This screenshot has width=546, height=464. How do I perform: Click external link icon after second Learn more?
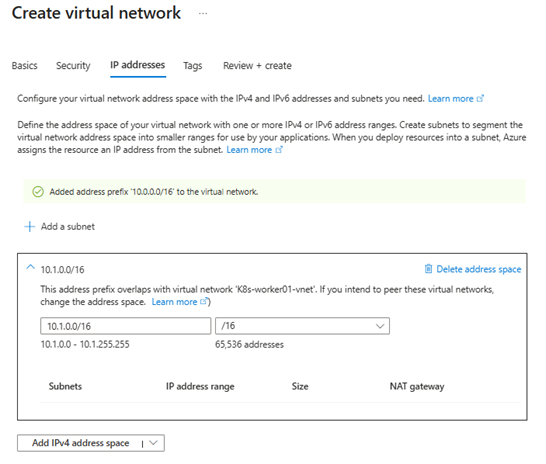279,150
